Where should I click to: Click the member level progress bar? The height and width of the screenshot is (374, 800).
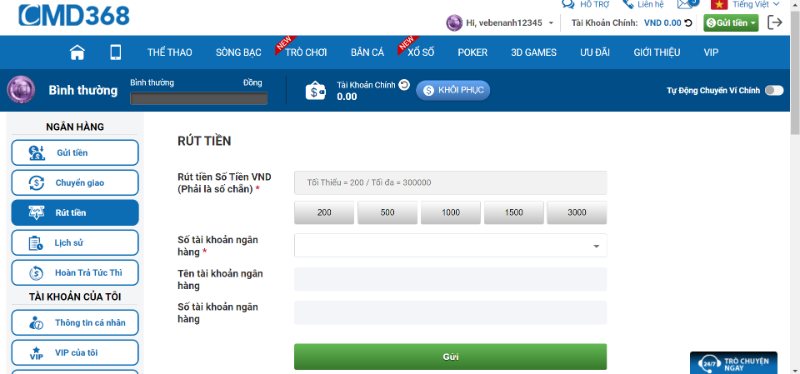click(199, 98)
